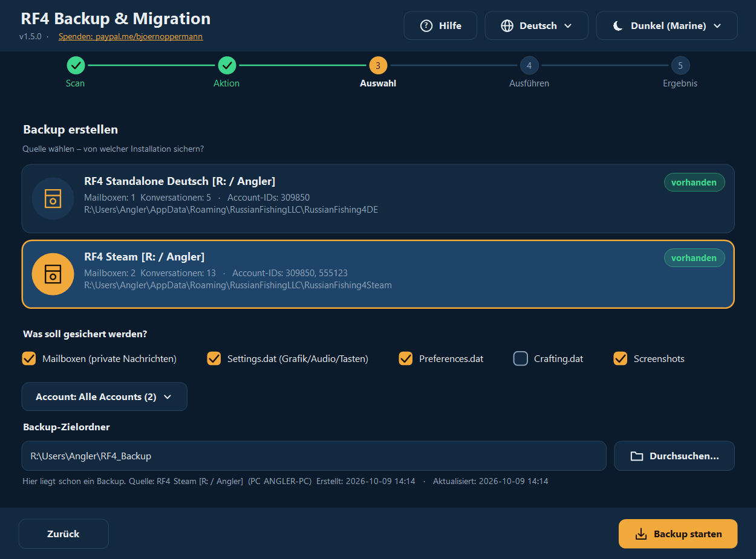This screenshot has width=756, height=559.
Task: Click the vorhanden badge on RF4 Steam
Action: pos(694,258)
